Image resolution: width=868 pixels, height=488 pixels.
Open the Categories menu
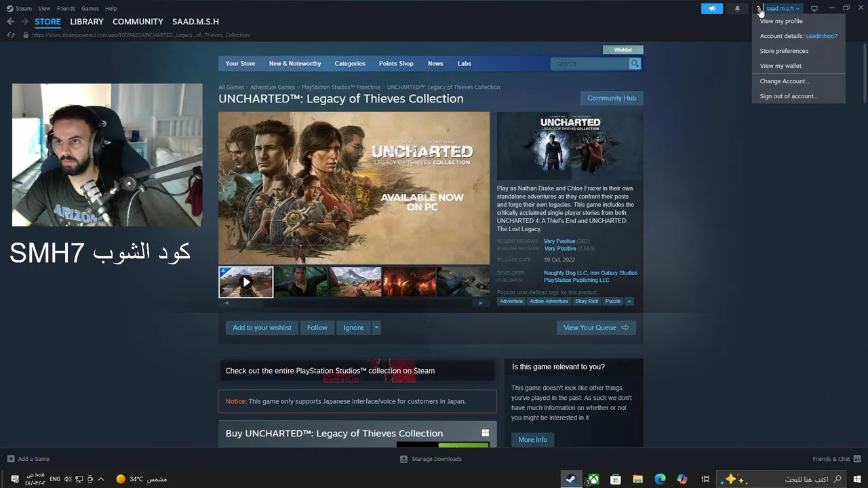350,64
